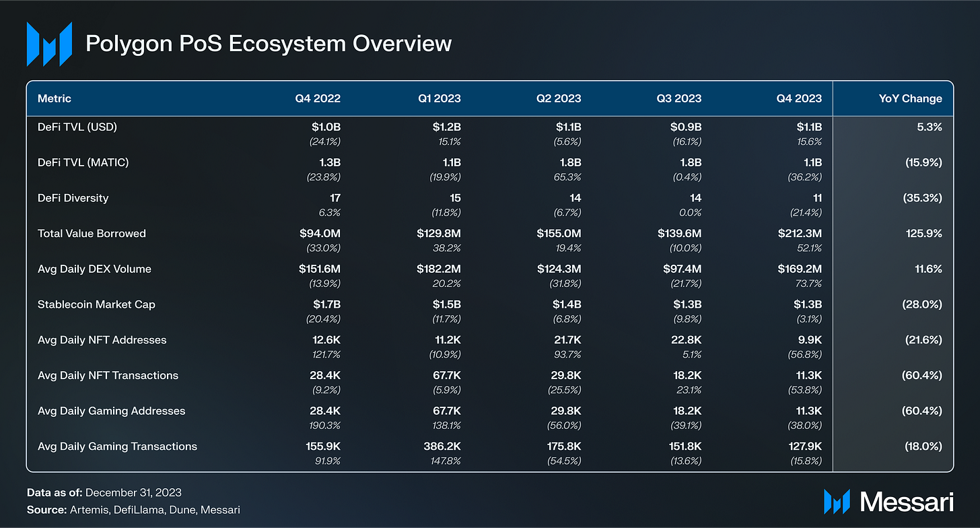Click the '(15.9%)' YoY change value

click(922, 162)
